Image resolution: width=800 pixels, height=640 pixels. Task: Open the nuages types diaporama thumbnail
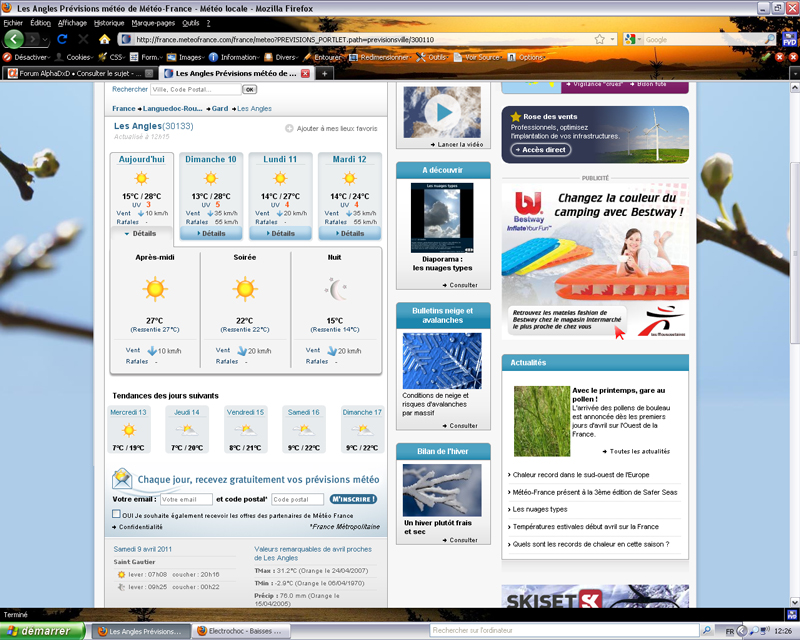coord(442,218)
